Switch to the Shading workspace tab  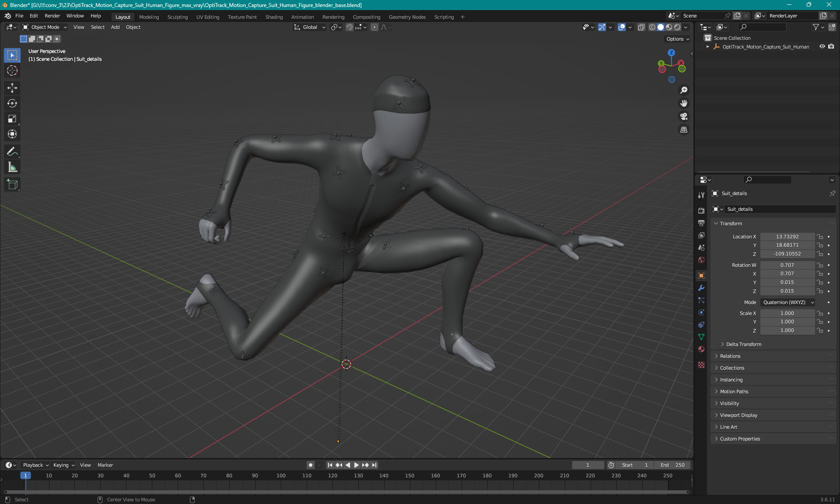point(274,17)
